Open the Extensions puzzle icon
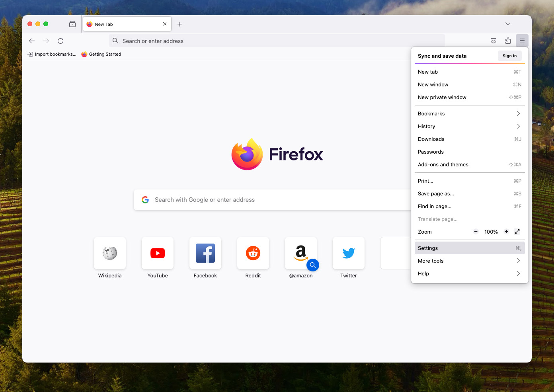The height and width of the screenshot is (392, 554). point(508,41)
